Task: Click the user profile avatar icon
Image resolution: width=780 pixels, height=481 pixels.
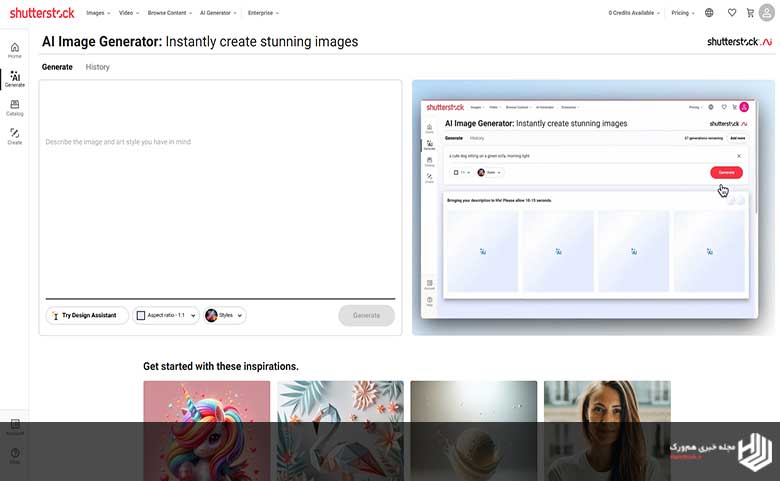Action: point(767,13)
